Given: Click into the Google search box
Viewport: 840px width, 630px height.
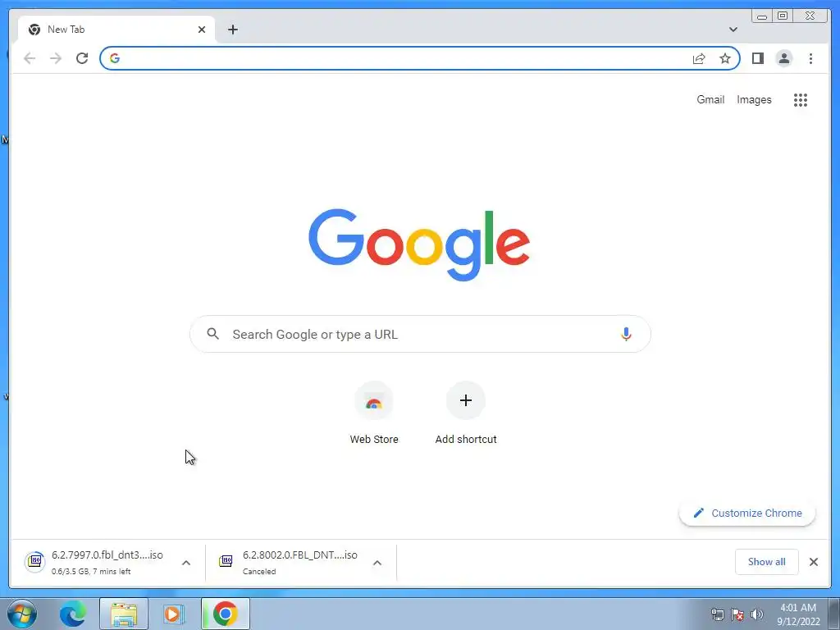Looking at the screenshot, I should coord(420,335).
